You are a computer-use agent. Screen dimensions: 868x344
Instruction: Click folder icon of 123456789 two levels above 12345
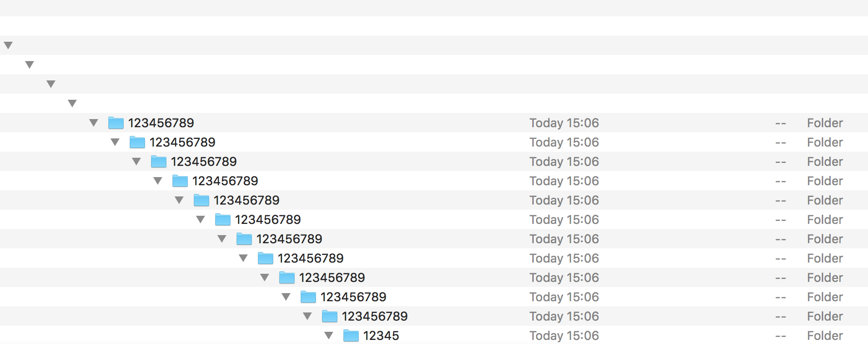(308, 297)
